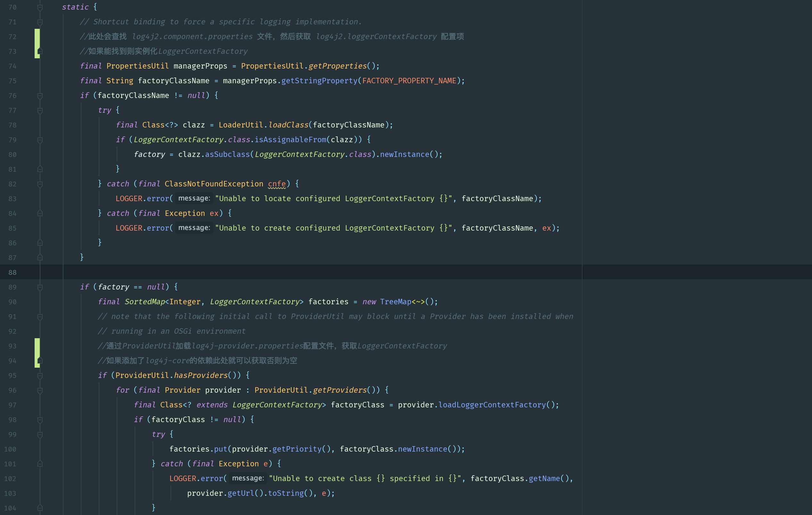812x515 pixels.
Task: Fold the isAssignableFrom if block on line 79
Action: click(40, 140)
